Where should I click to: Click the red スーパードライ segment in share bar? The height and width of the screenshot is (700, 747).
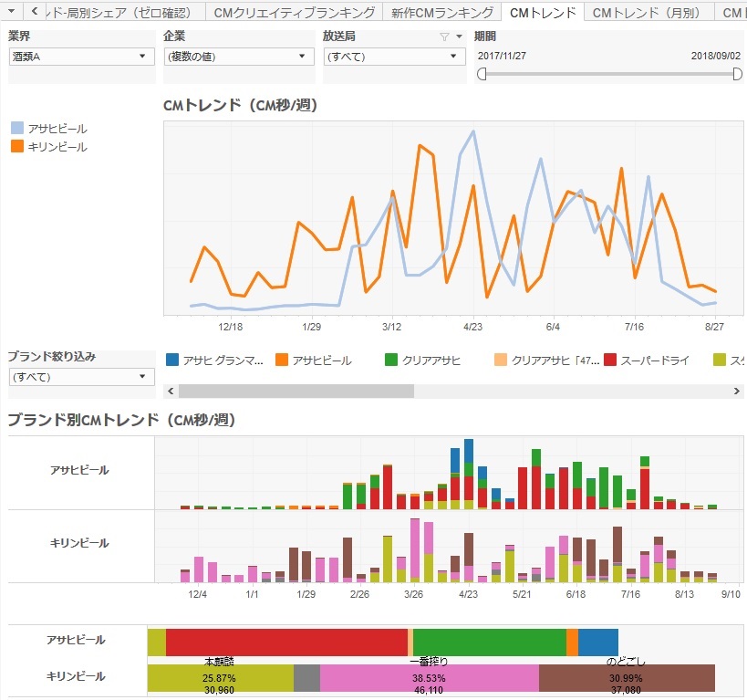point(286,643)
